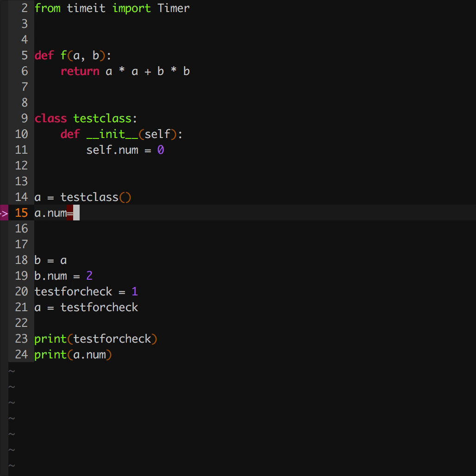
Task: Click line number 20 in the gutter
Action: tap(21, 291)
